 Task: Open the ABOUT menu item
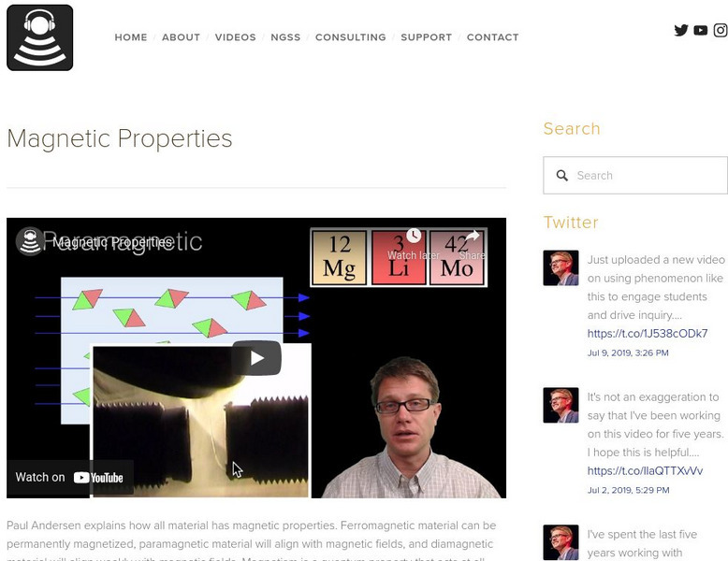[182, 37]
